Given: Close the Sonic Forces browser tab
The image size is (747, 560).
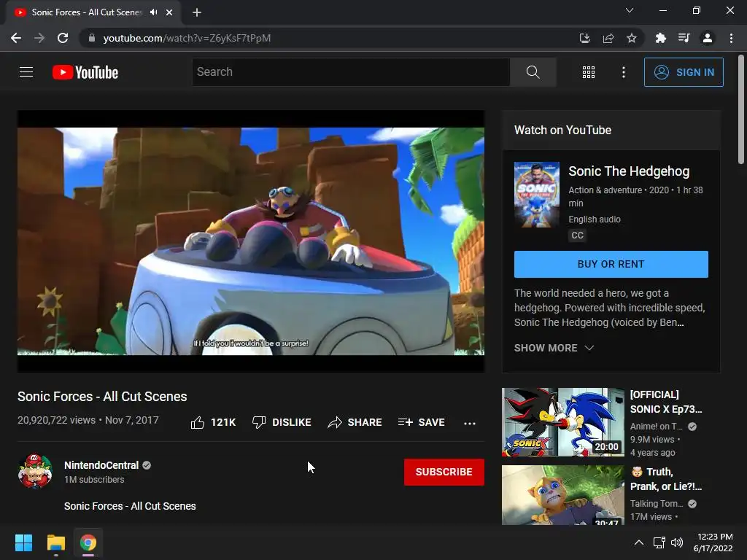Looking at the screenshot, I should pos(169,12).
